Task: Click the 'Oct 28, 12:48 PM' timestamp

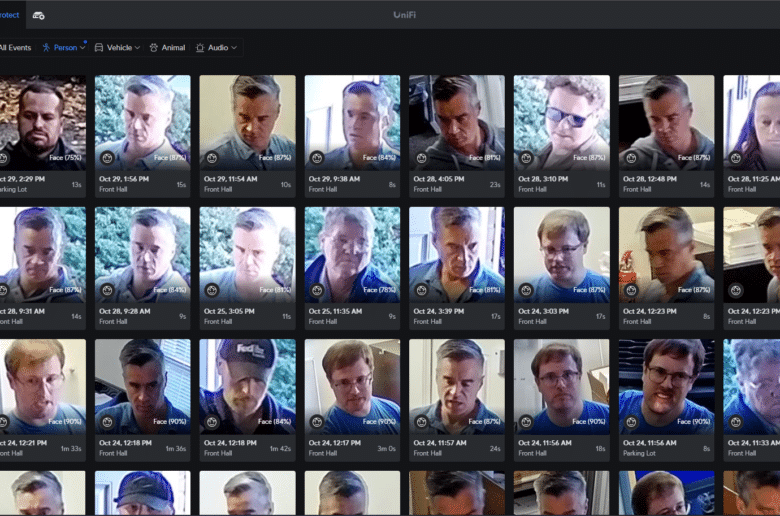Action: click(650, 179)
